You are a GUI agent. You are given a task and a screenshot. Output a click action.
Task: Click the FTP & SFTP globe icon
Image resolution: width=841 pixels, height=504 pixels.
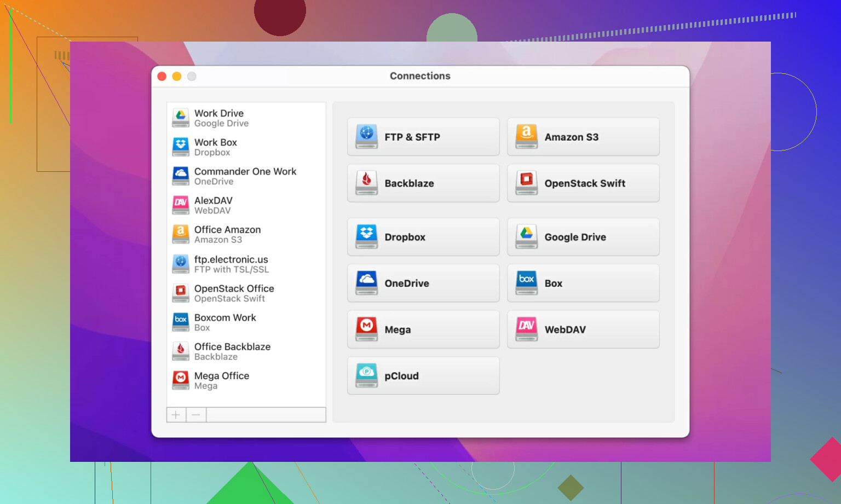tap(366, 136)
